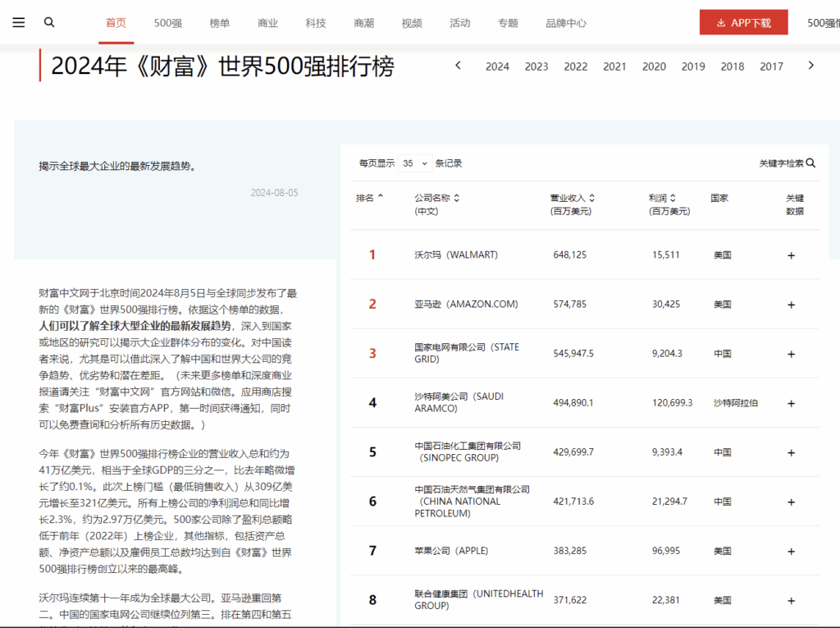Open the hamburger menu icon
Image resolution: width=840 pixels, height=628 pixels.
(19, 22)
